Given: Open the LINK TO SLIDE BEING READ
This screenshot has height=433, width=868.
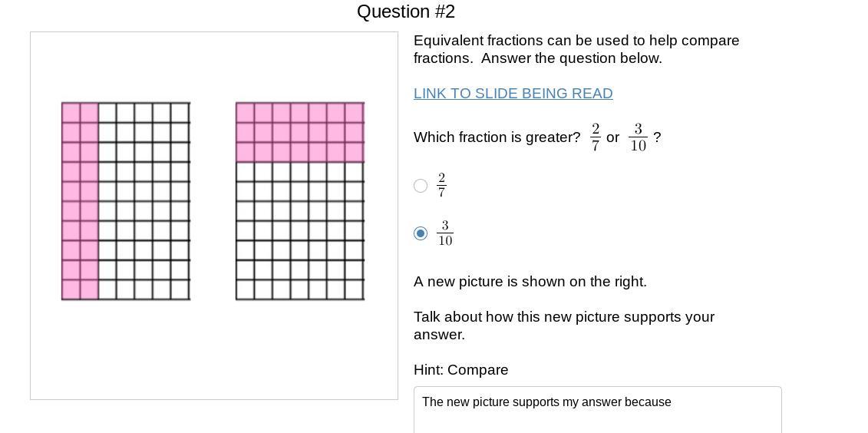Looking at the screenshot, I should (x=513, y=94).
